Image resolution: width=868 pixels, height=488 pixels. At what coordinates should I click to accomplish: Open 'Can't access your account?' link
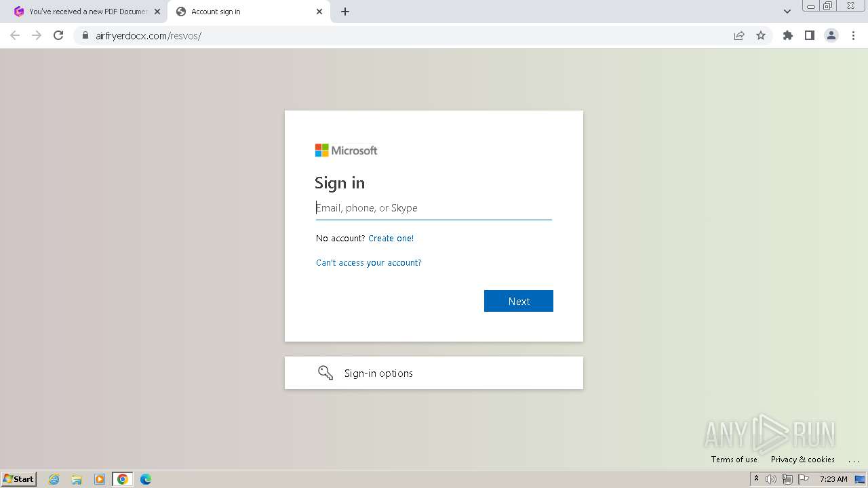(369, 263)
